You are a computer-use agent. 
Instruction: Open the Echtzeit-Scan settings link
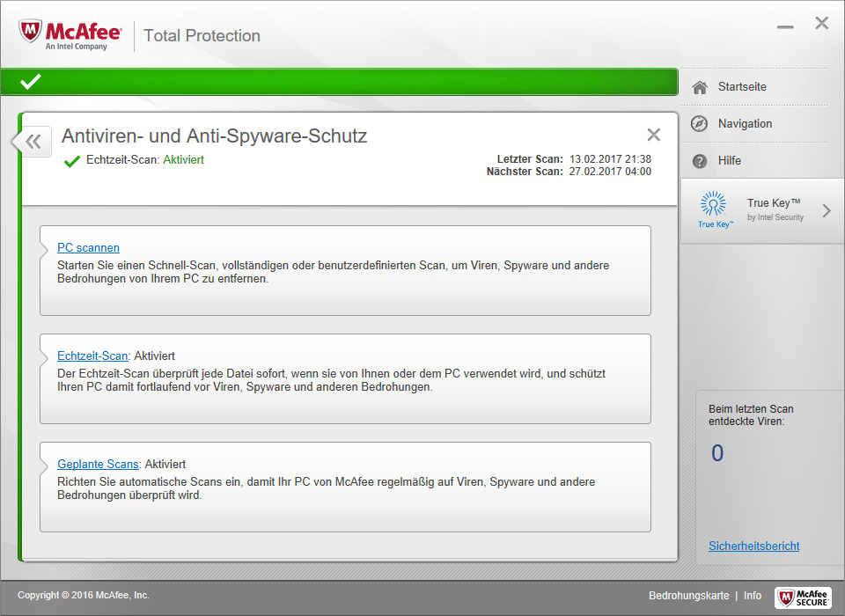(x=92, y=356)
